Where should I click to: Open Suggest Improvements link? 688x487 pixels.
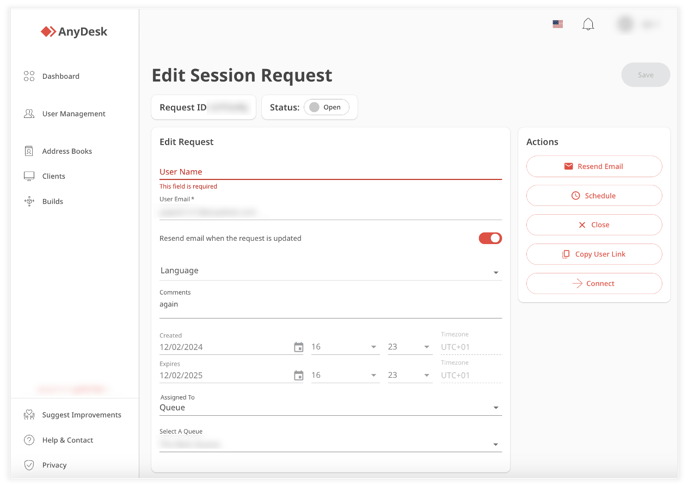82,415
